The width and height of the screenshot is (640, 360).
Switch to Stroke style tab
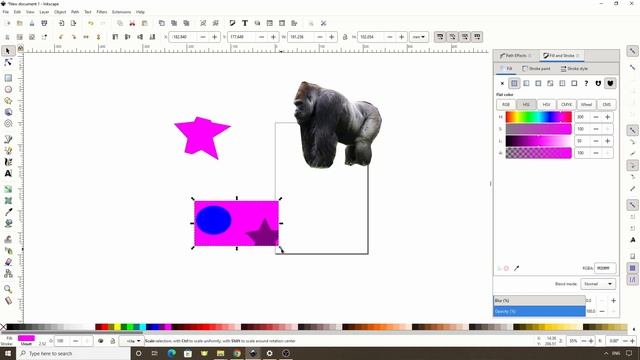[x=574, y=69]
